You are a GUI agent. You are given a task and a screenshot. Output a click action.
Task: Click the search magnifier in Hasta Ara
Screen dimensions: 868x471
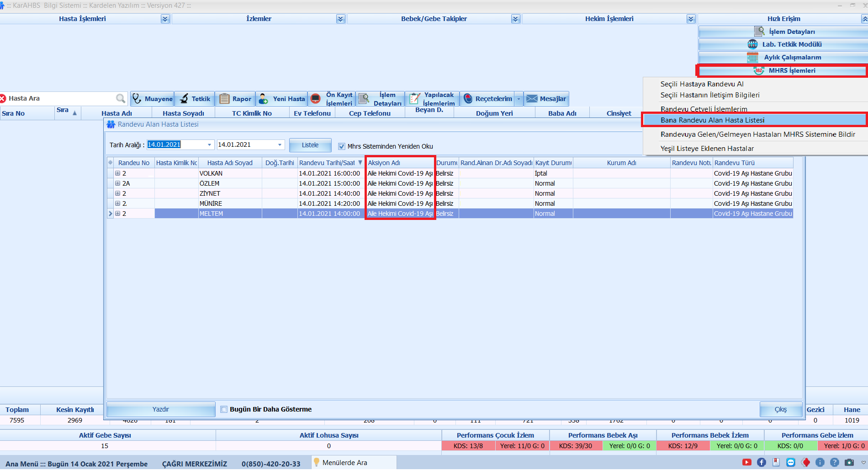pos(121,98)
